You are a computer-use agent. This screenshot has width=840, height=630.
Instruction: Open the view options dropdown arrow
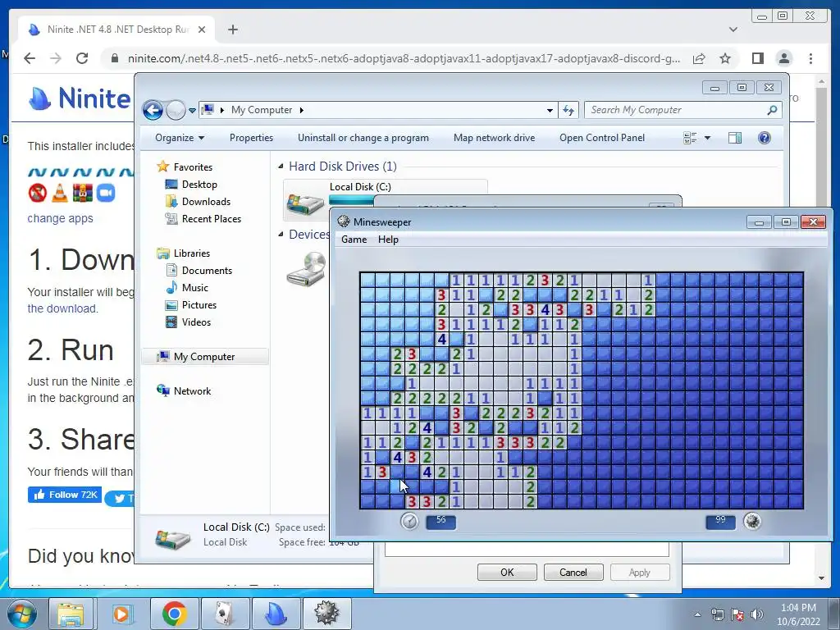click(707, 138)
